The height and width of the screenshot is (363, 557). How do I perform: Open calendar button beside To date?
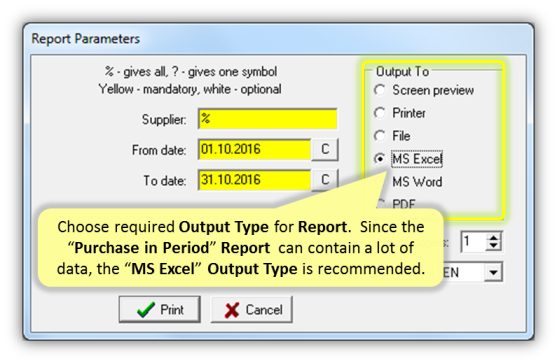[x=325, y=180]
